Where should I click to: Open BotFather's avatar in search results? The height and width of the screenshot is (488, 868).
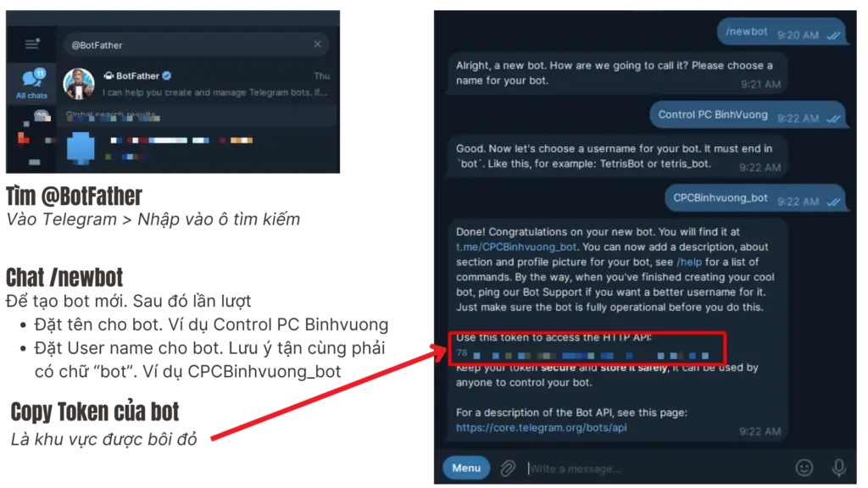79,84
